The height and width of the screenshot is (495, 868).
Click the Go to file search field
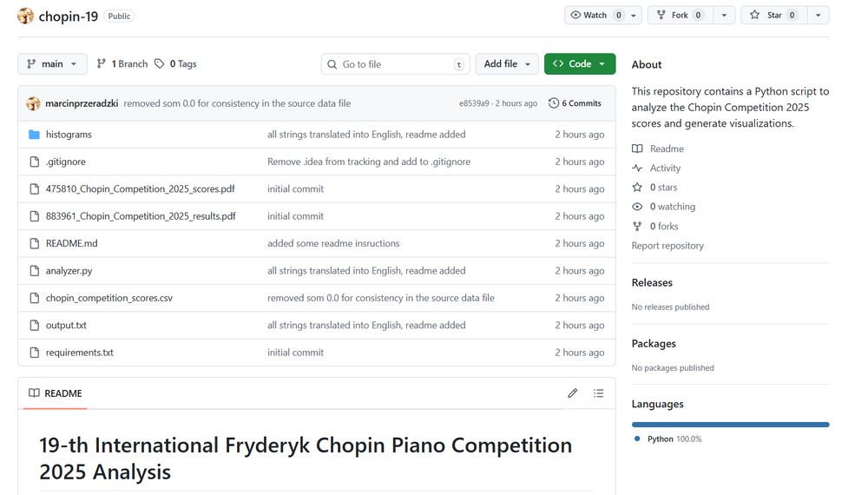395,64
